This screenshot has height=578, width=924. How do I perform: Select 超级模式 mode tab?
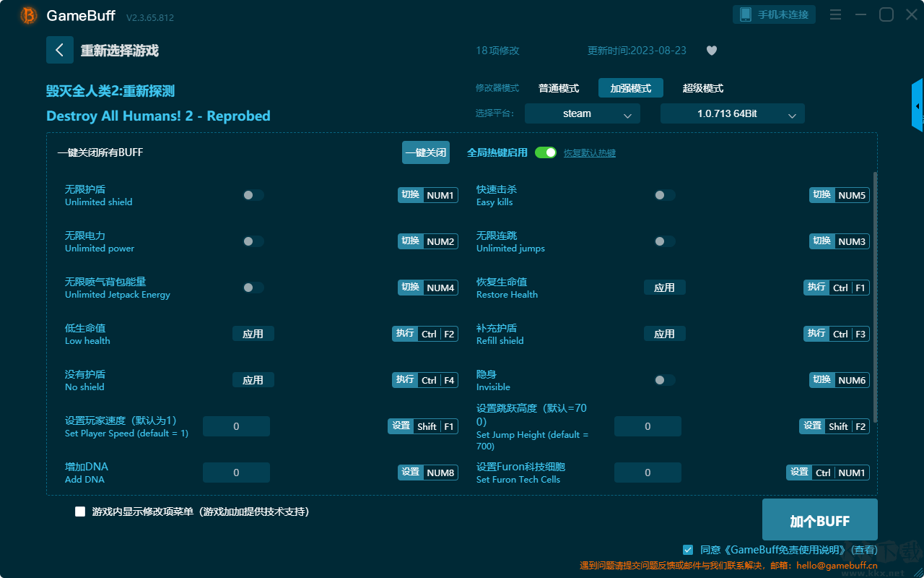pyautogui.click(x=703, y=88)
